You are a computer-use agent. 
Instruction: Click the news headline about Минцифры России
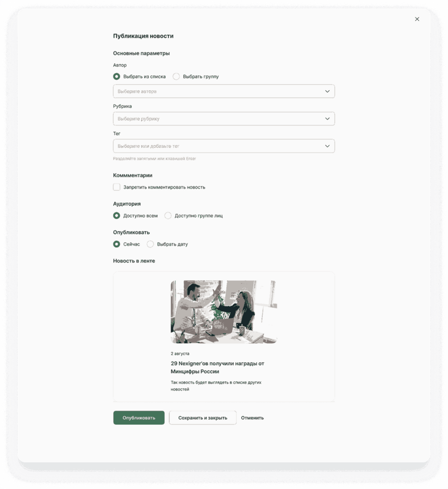[217, 367]
